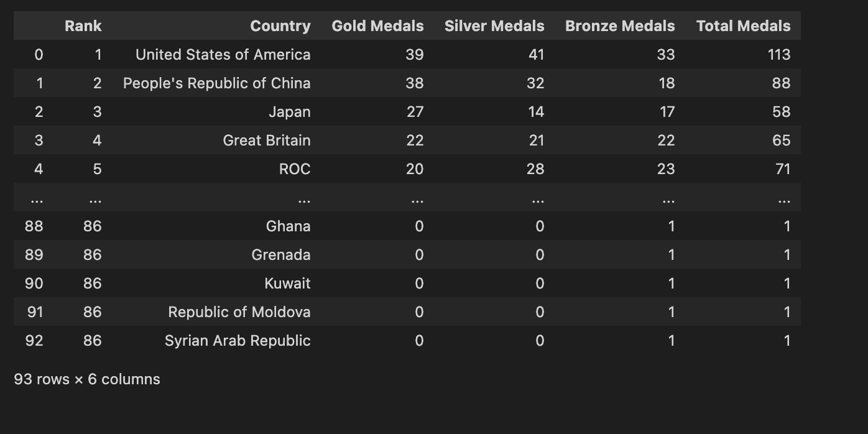The image size is (868, 434).
Task: Select the People's Republic of China cell
Action: click(x=216, y=83)
